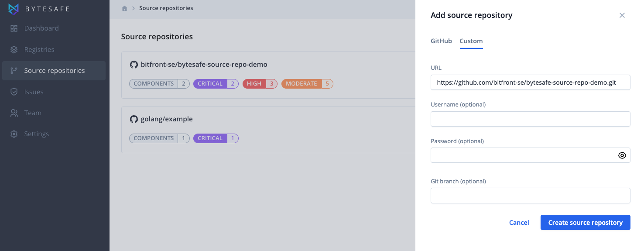The width and height of the screenshot is (644, 251).
Task: Click Source repositories breadcrumb text
Action: (x=166, y=8)
